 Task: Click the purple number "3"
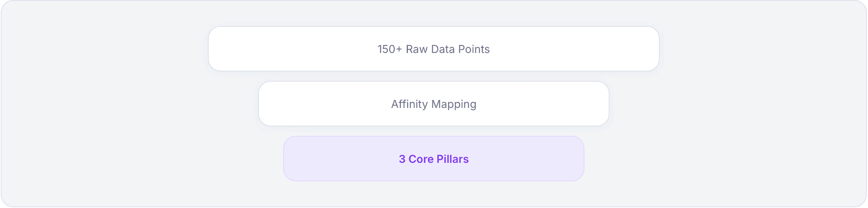coord(402,159)
